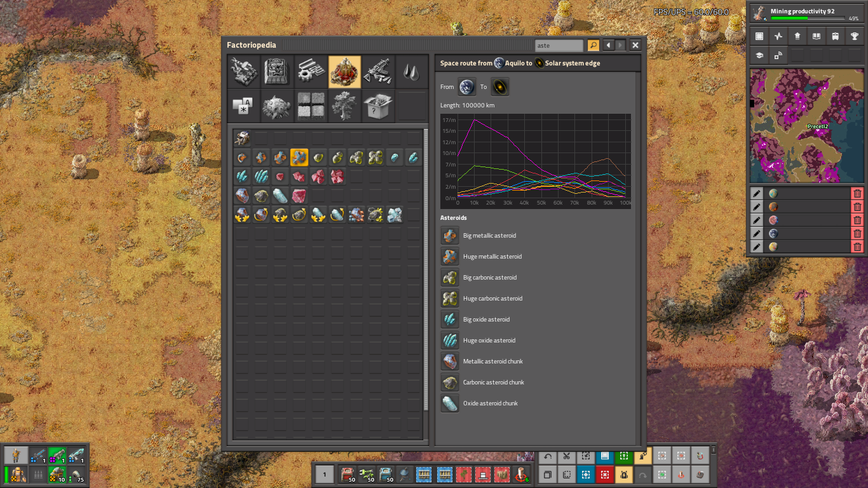868x488 pixels.
Task: Open the Huge oxide asteroid list entry
Action: pos(450,341)
